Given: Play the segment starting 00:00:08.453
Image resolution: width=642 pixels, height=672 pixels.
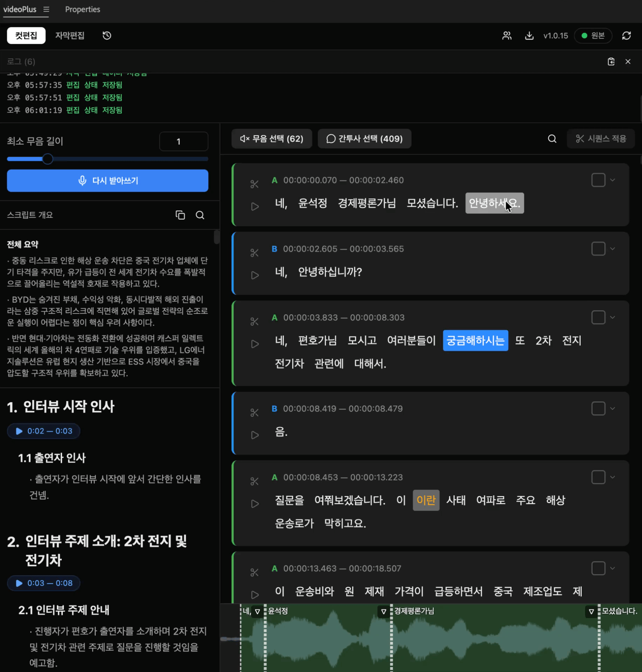Looking at the screenshot, I should tap(255, 504).
